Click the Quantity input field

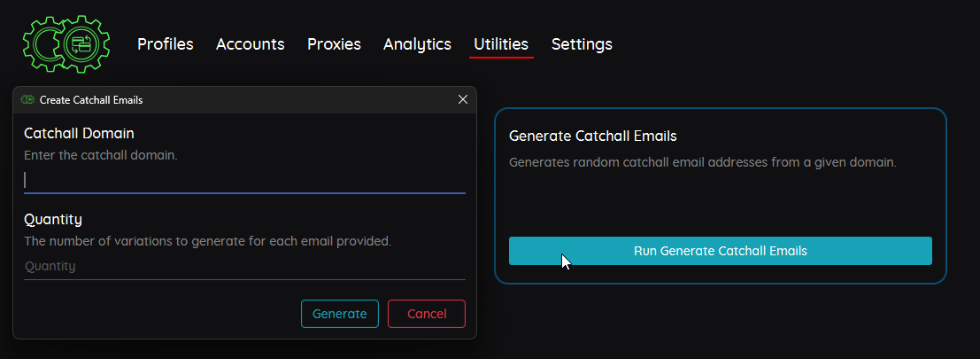click(x=244, y=267)
